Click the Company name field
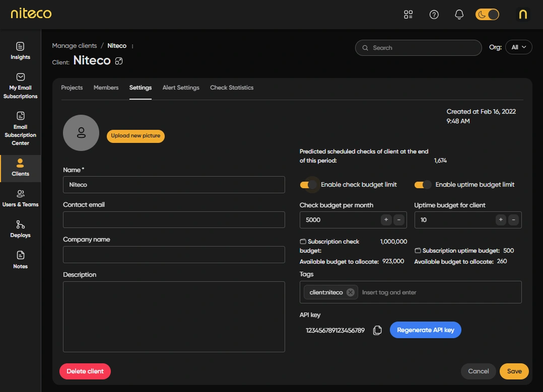 pyautogui.click(x=174, y=255)
